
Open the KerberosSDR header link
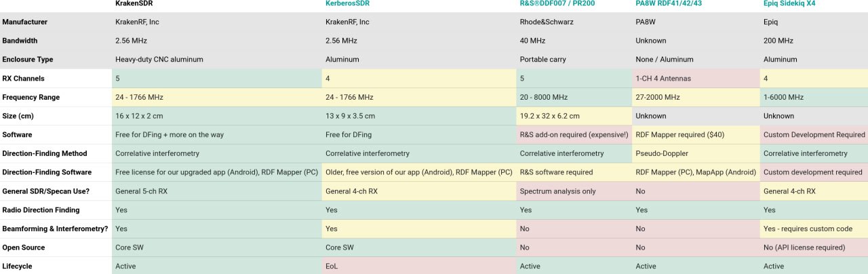click(x=347, y=4)
